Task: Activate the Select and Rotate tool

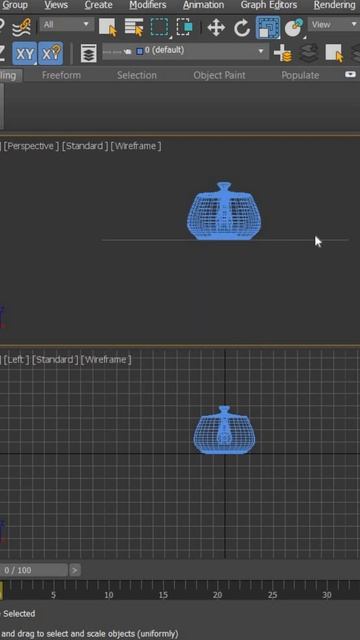Action: [x=242, y=28]
